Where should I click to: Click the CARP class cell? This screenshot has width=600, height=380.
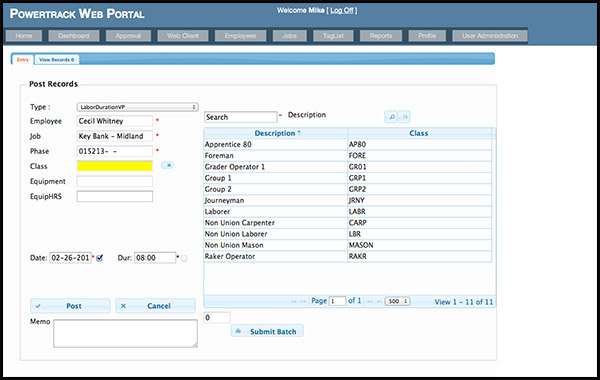coord(420,223)
